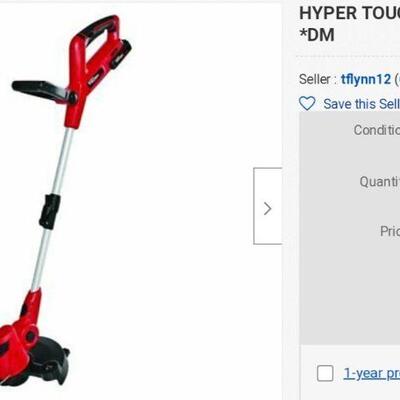Click the black telescopic shaft collar

pos(49,211)
